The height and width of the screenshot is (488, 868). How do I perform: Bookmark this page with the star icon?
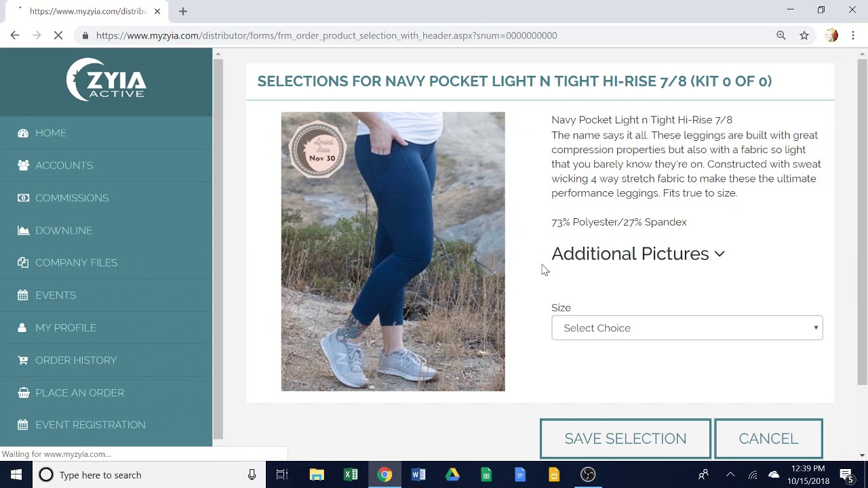pyautogui.click(x=804, y=35)
